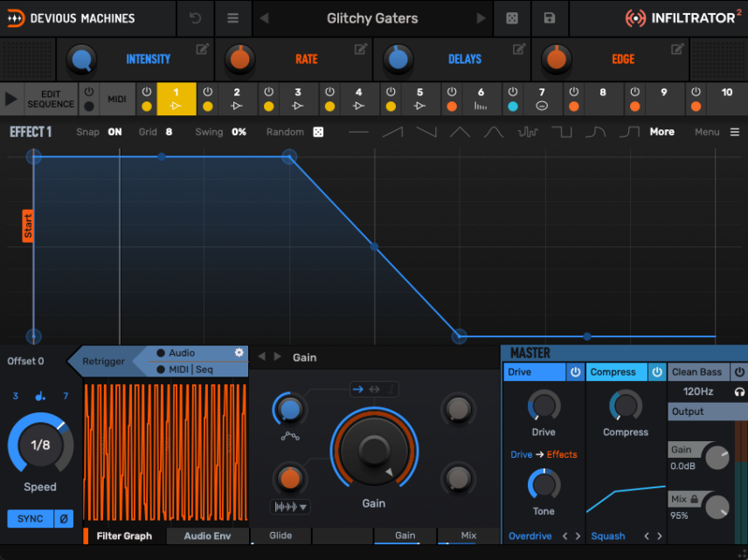Select the curved bump shape preset
The height and width of the screenshot is (560, 748).
tap(494, 132)
